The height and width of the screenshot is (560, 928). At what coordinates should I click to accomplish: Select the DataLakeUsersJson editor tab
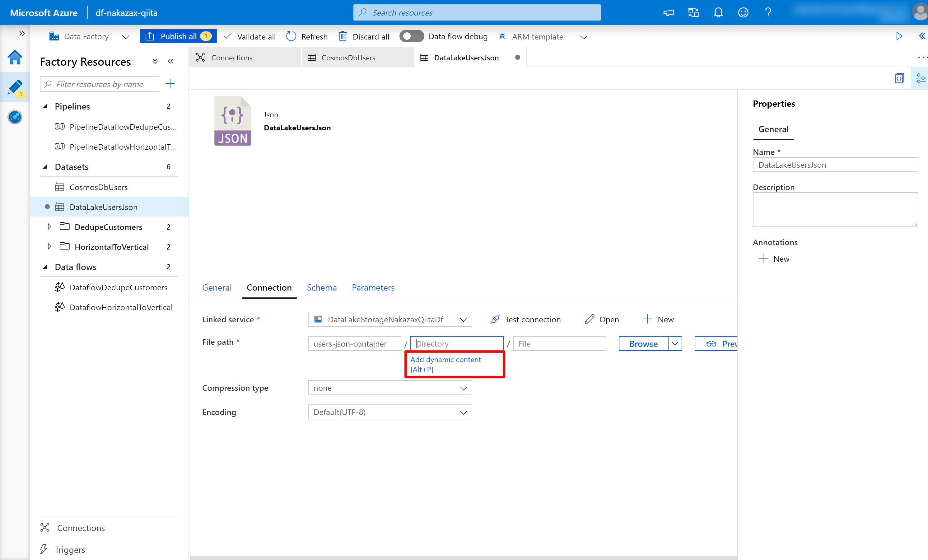(470, 58)
